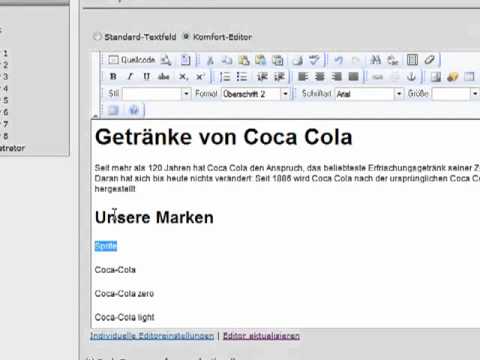
Task: Toggle italic formatting
Action: pyautogui.click(x=130, y=77)
